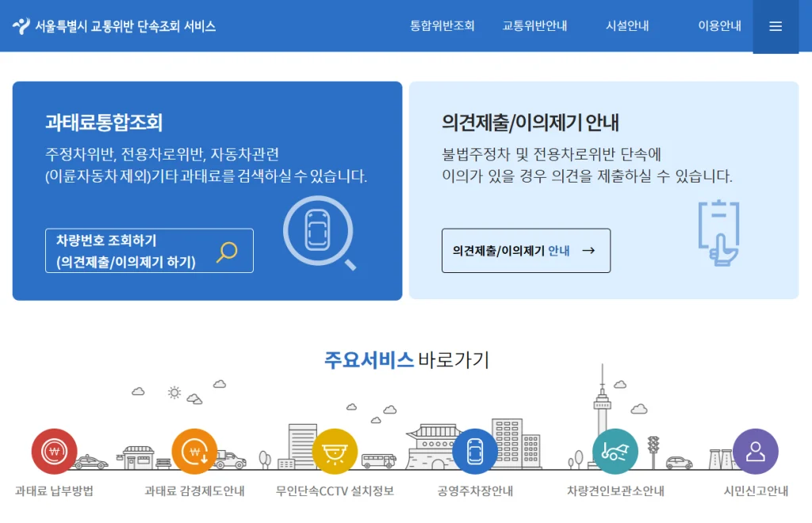812x523 pixels.
Task: Open the yellow 무인단속CCTV 설치정보 camera icon
Action: [334, 451]
